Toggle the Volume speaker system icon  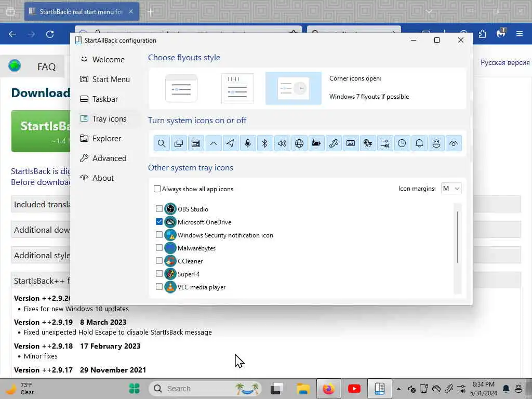282,143
